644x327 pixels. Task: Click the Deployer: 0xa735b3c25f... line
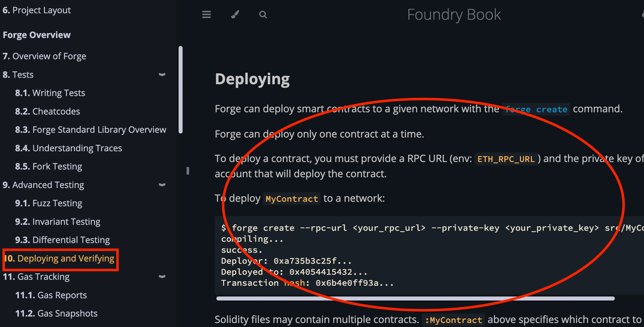[286, 261]
